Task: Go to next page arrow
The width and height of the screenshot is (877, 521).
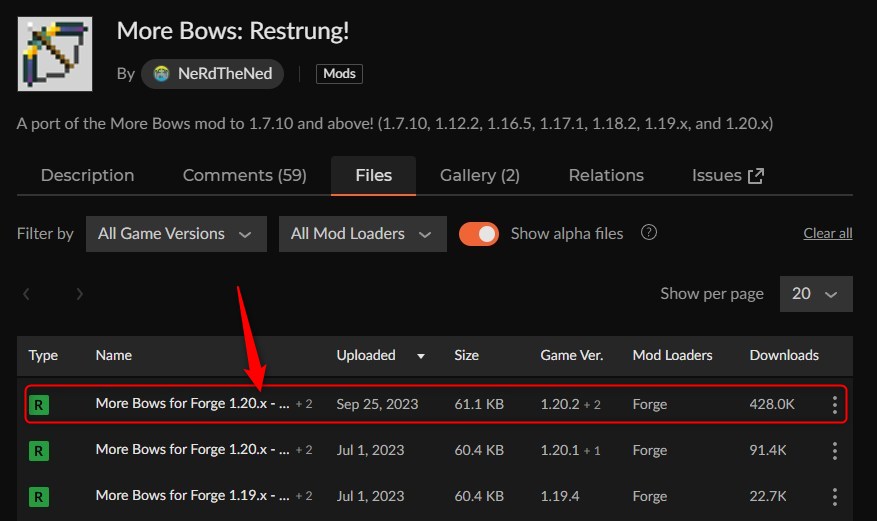Action: tap(79, 293)
